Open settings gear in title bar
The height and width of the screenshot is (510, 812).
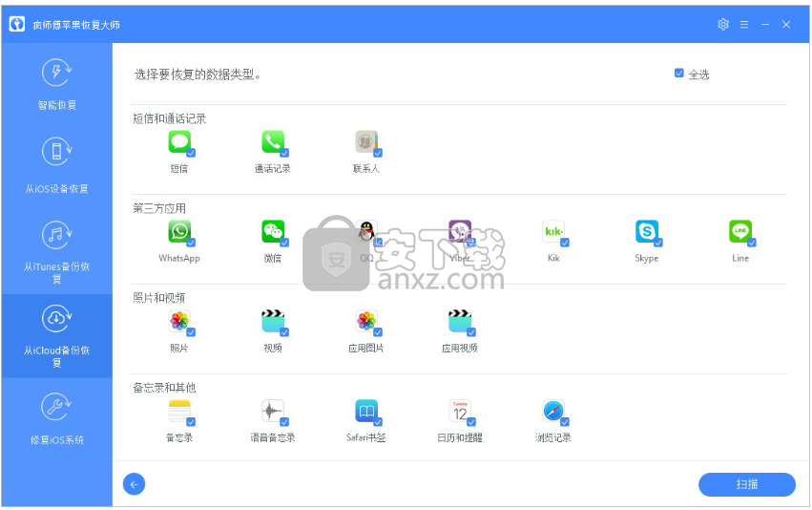(723, 25)
